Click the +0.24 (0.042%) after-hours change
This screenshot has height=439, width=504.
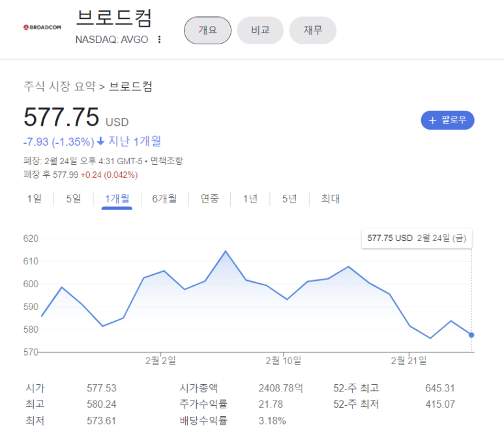click(109, 175)
